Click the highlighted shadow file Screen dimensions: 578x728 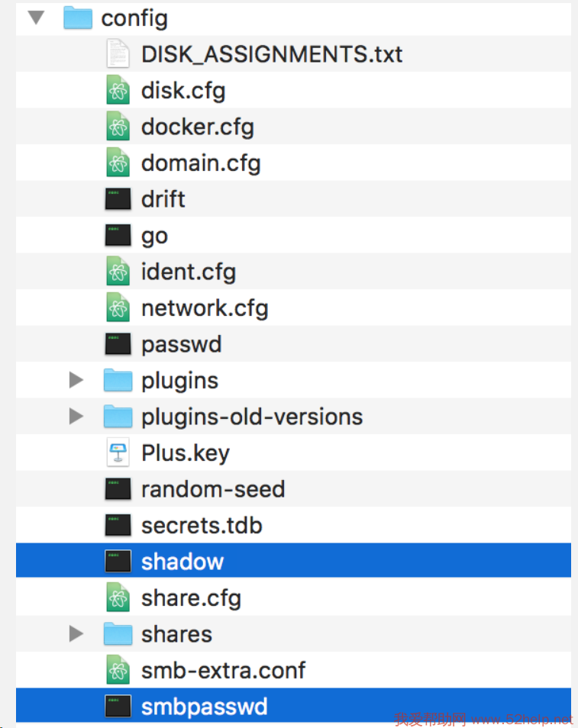tap(182, 562)
